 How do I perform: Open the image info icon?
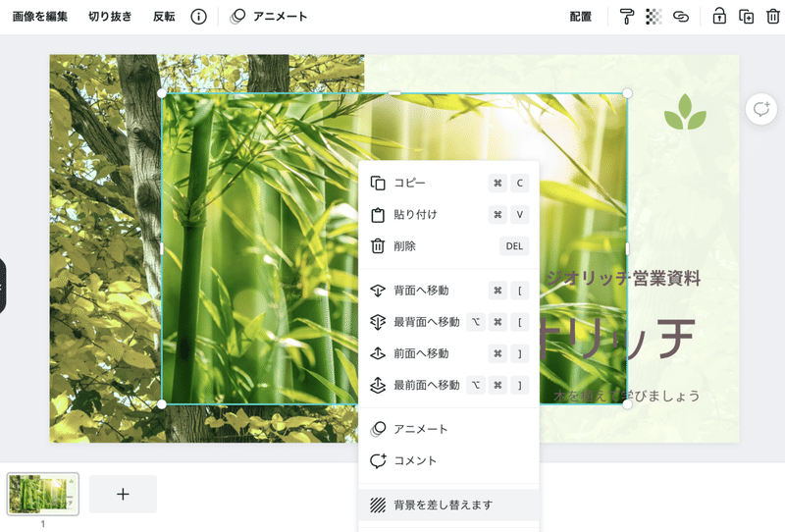tap(199, 17)
